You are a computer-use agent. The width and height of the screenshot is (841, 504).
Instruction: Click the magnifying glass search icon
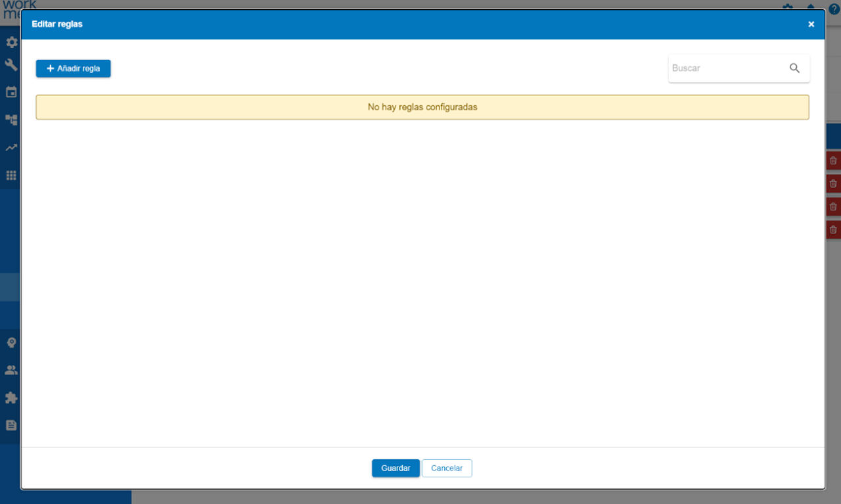(794, 68)
